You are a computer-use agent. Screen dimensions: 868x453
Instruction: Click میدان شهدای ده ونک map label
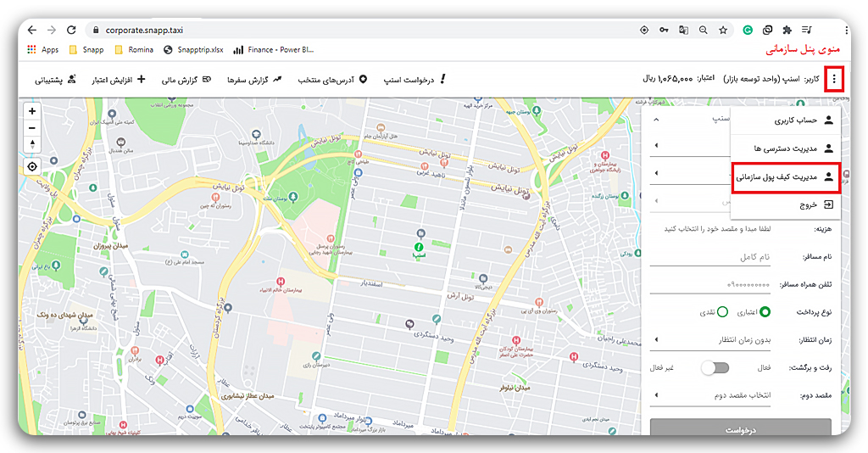tap(64, 315)
